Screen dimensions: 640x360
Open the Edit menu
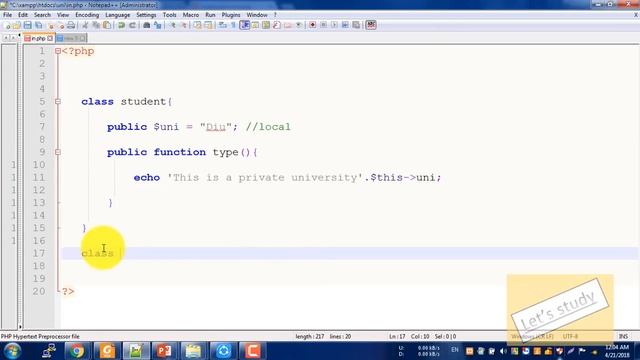pyautogui.click(x=23, y=15)
